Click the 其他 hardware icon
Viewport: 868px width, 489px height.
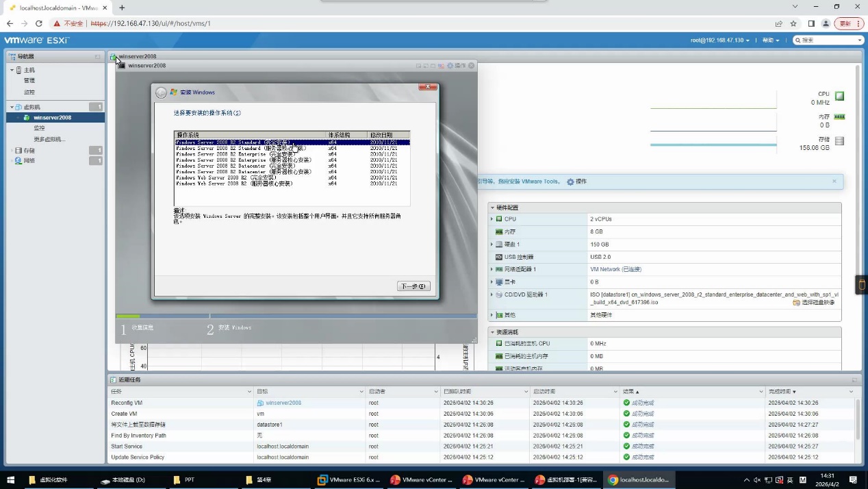(x=499, y=315)
